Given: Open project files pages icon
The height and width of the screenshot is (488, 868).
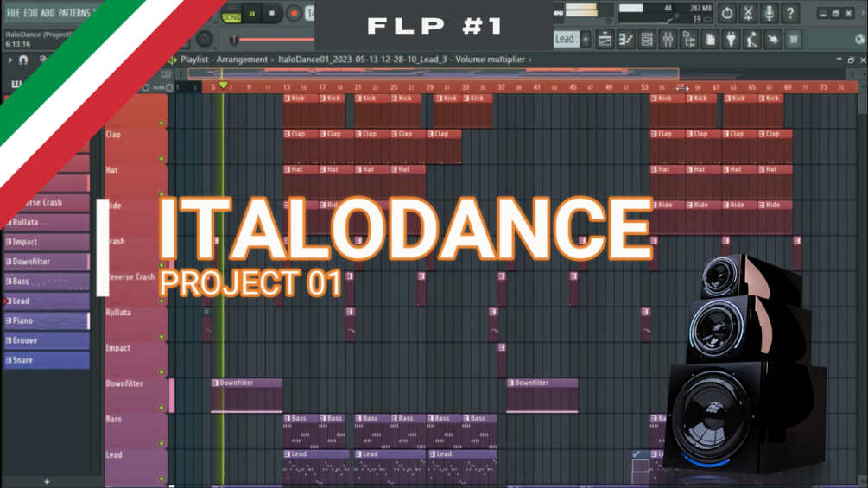Looking at the screenshot, I should (710, 39).
